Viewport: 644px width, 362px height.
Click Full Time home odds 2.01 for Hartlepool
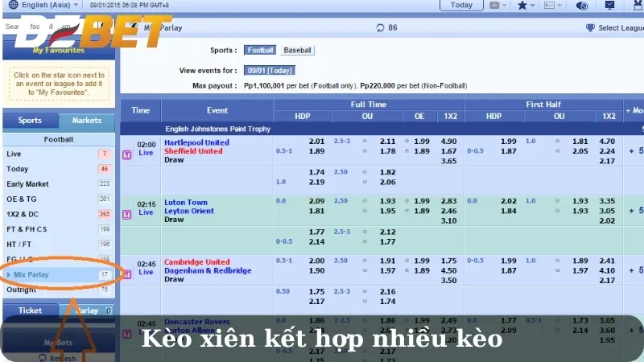(316, 142)
